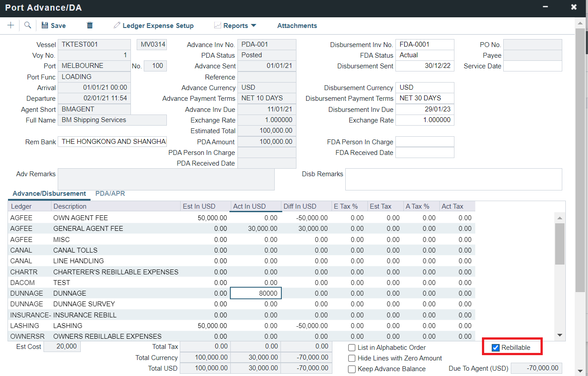Expand the Reports dropdown arrow
Viewport: 588px width, 376px height.
point(253,26)
